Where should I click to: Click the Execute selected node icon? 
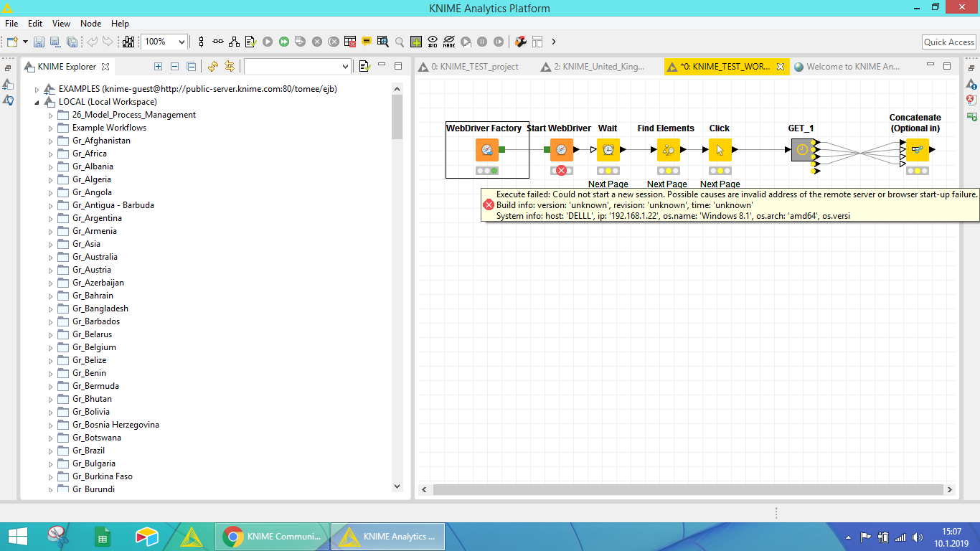click(268, 42)
